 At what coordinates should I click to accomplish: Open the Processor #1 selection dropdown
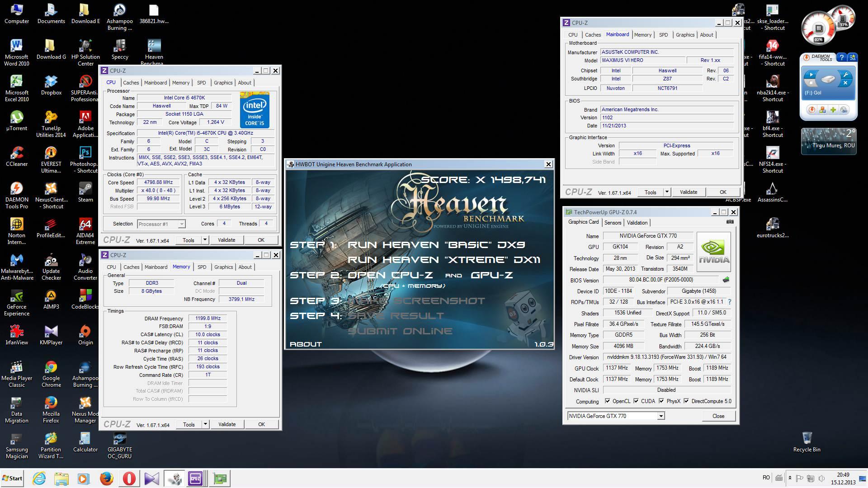coord(181,224)
